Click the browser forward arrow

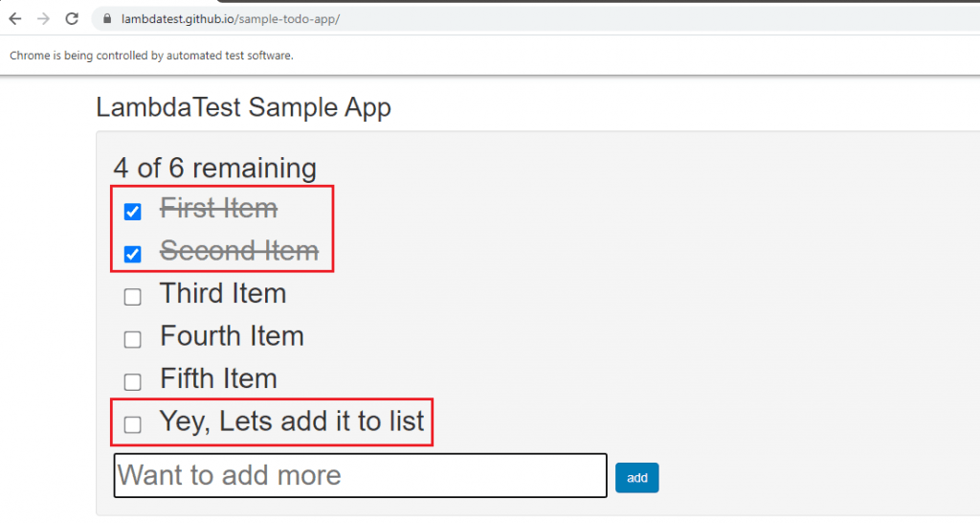[x=43, y=19]
